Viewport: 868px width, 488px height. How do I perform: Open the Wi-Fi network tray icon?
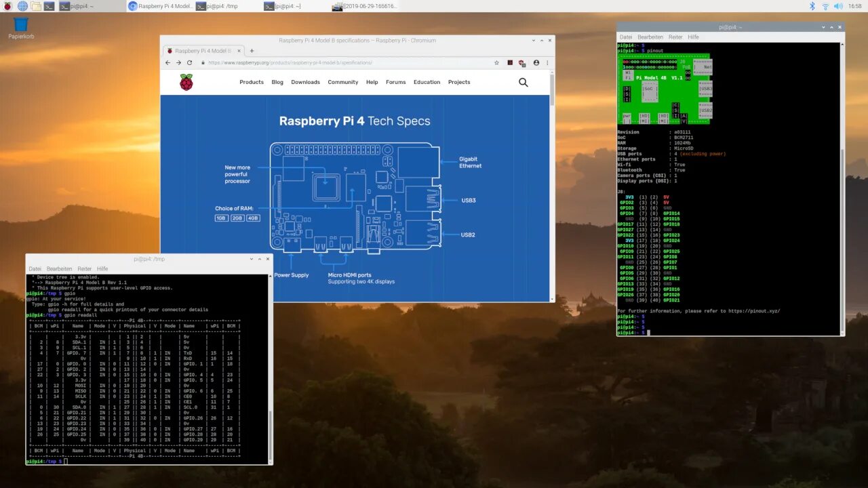tap(825, 6)
